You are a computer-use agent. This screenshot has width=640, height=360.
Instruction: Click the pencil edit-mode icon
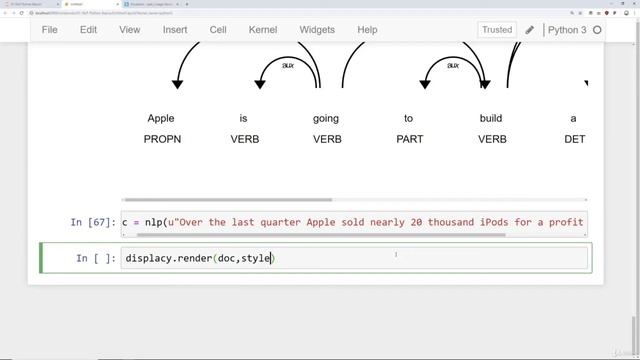point(529,30)
